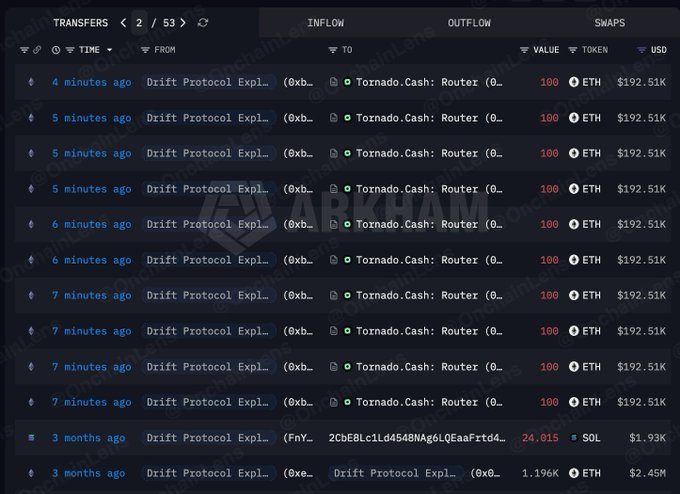Toggle the clock time-format icon

[56, 50]
